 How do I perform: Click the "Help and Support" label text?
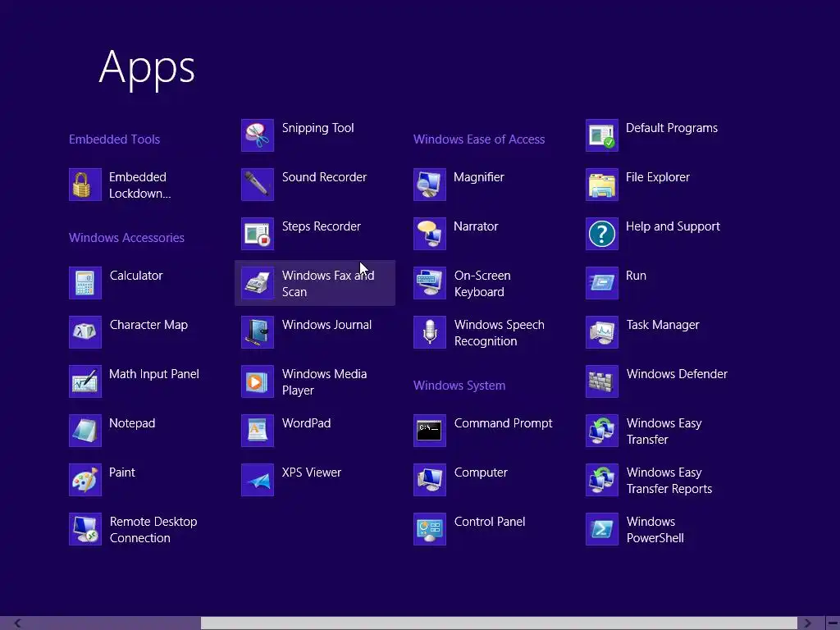pyautogui.click(x=673, y=226)
